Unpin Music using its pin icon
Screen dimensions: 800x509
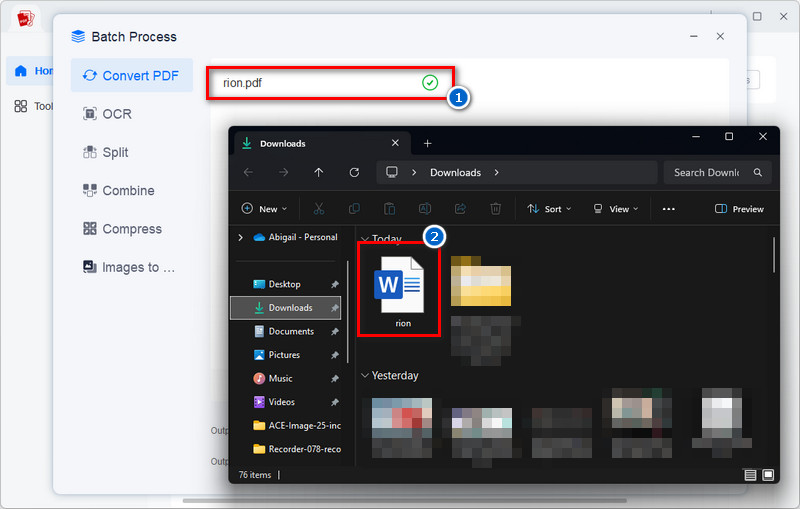click(335, 378)
